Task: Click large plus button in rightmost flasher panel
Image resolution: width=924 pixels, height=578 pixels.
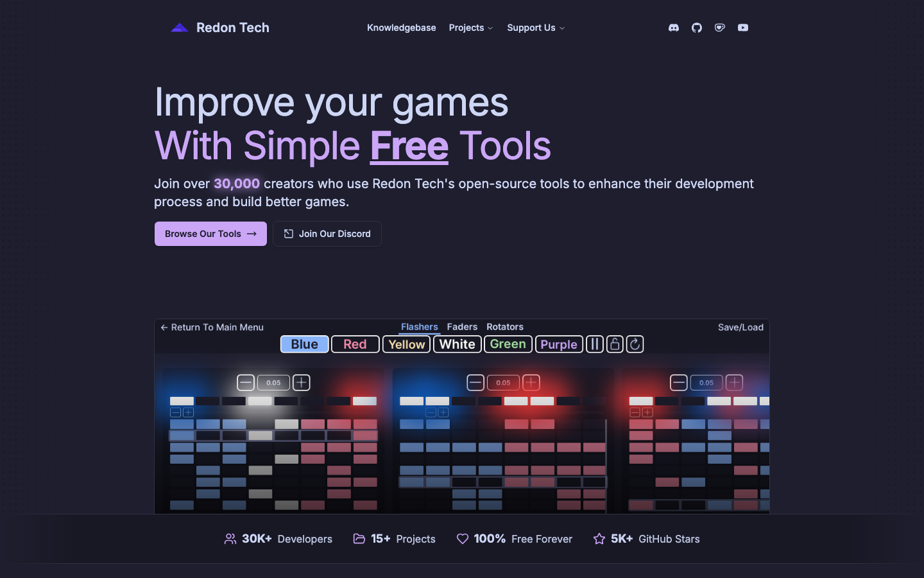Action: coord(735,383)
